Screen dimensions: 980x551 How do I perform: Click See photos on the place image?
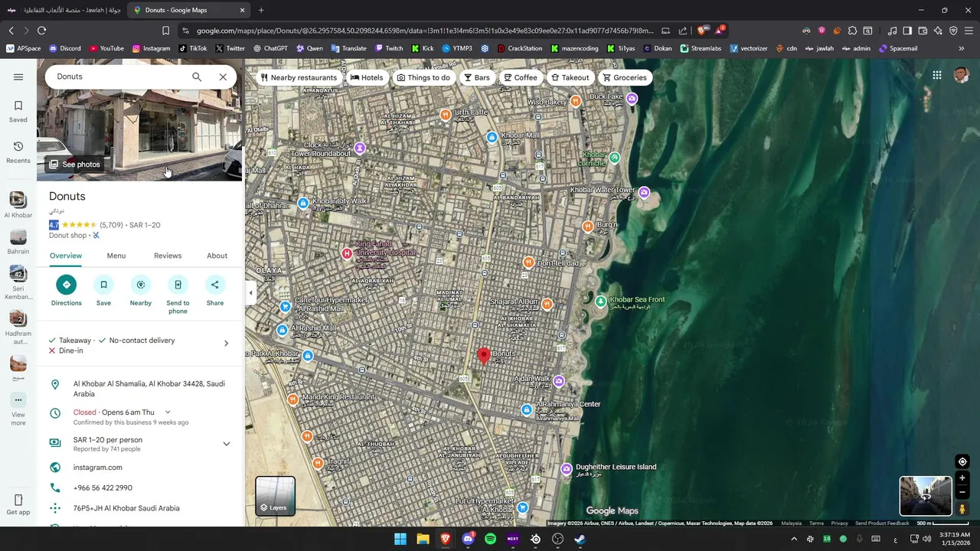pyautogui.click(x=74, y=165)
